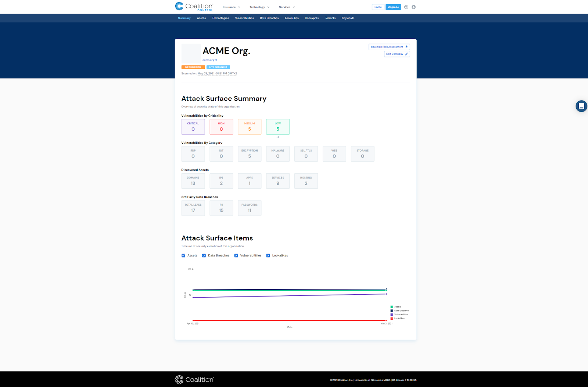The height and width of the screenshot is (387, 588).
Task: Click the pencil icon on Edit Company
Action: pos(406,54)
